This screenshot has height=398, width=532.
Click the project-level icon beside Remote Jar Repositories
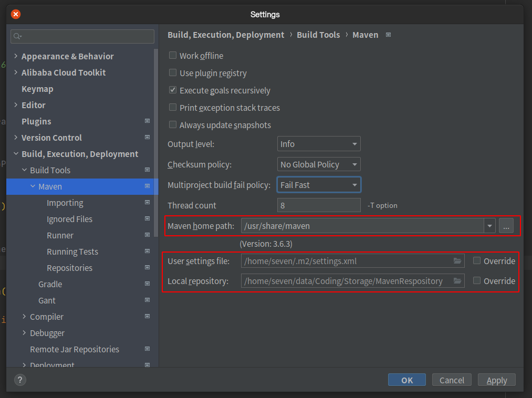147,349
